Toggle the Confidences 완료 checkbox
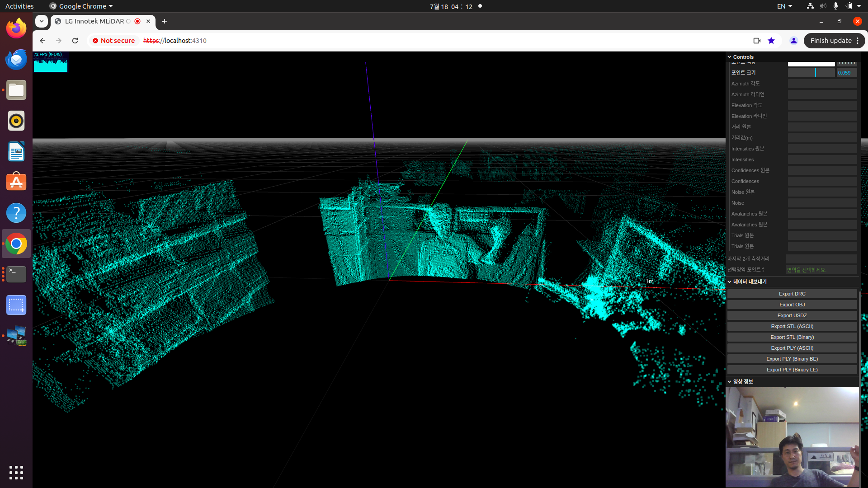The image size is (868, 488). pos(822,170)
